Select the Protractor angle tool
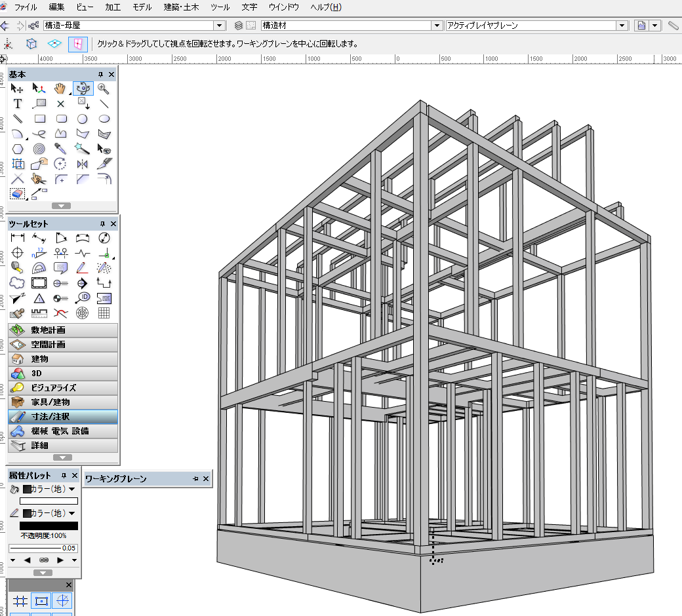The width and height of the screenshot is (682, 616). pos(39,268)
